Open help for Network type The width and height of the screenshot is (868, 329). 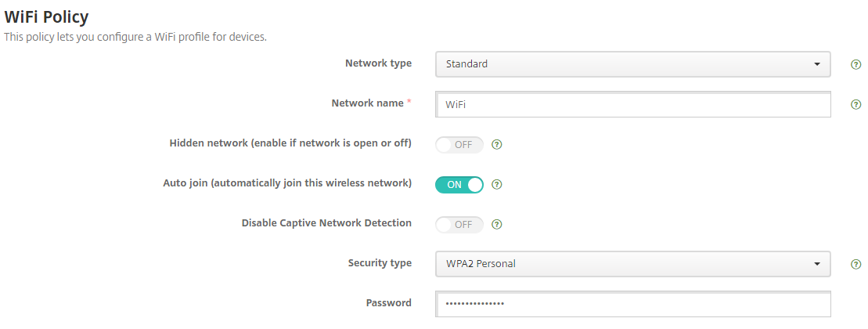click(x=855, y=64)
